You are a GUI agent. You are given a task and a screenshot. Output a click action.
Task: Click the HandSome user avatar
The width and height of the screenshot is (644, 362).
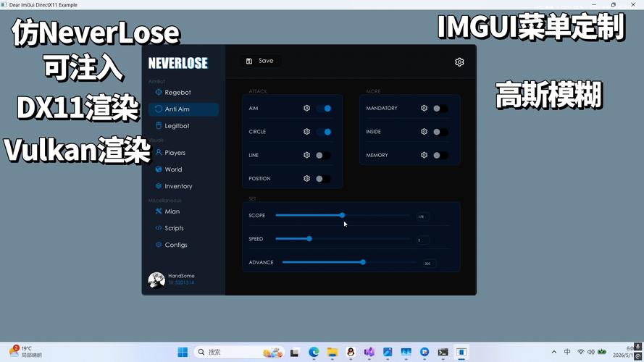(156, 280)
